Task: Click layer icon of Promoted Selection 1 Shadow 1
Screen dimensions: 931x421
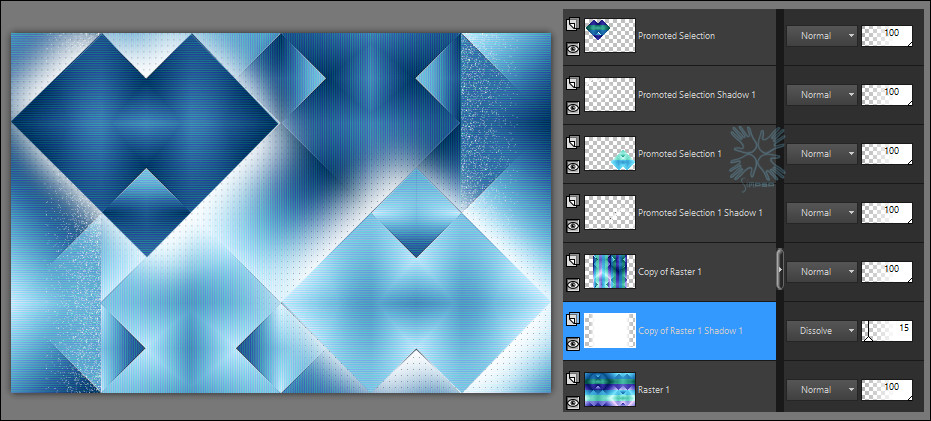Action: click(x=573, y=201)
